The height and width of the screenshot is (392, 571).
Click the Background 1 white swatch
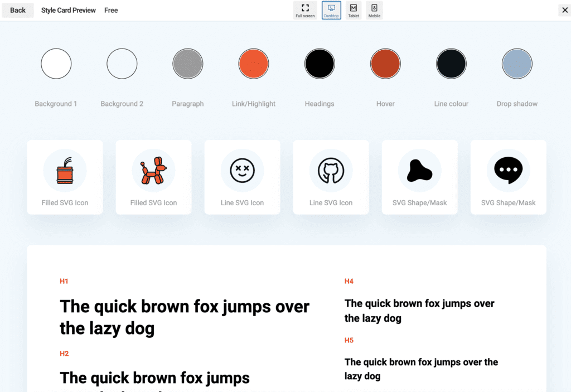(56, 64)
